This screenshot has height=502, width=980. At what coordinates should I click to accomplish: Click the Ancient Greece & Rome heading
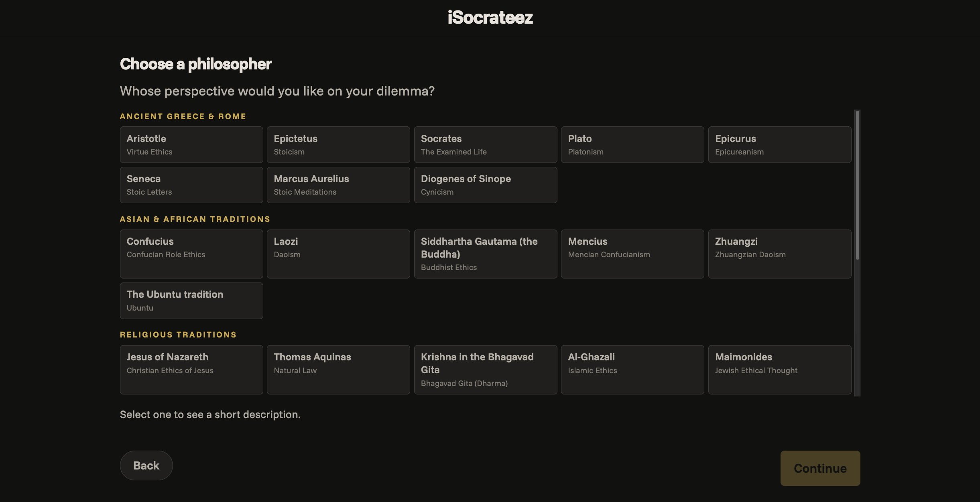pos(183,116)
